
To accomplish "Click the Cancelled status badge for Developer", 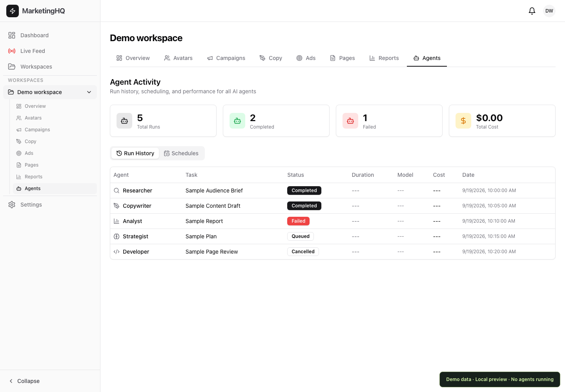I will click(x=303, y=252).
